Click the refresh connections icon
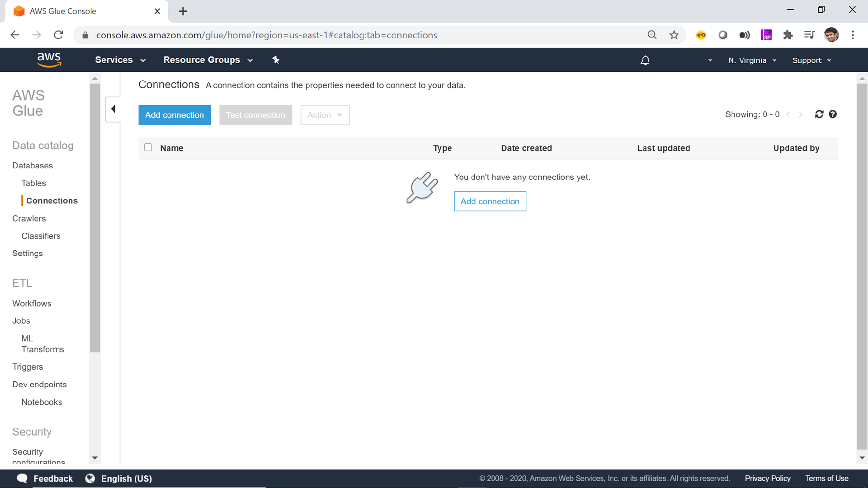 coord(819,114)
